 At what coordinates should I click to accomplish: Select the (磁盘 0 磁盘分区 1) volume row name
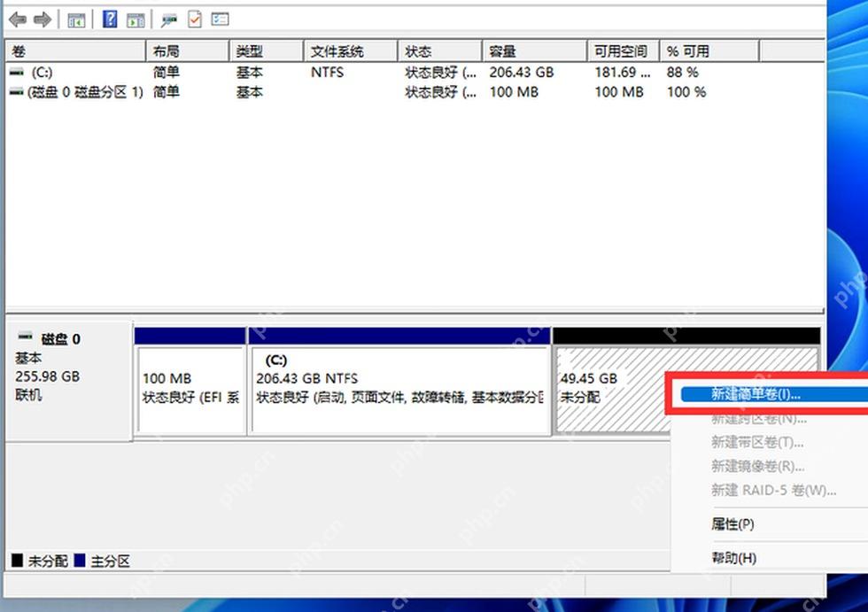click(85, 92)
